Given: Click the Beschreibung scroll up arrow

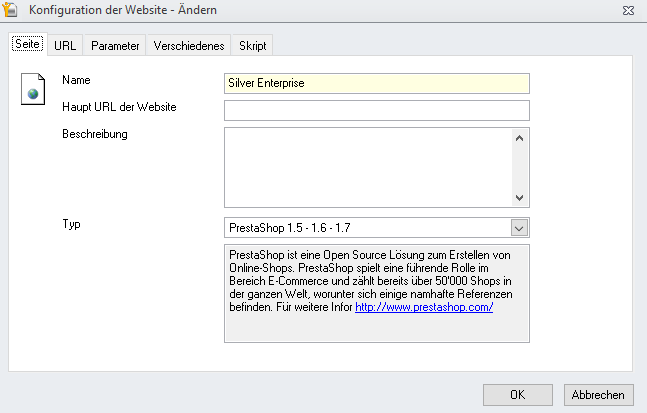Looking at the screenshot, I should [x=519, y=138].
